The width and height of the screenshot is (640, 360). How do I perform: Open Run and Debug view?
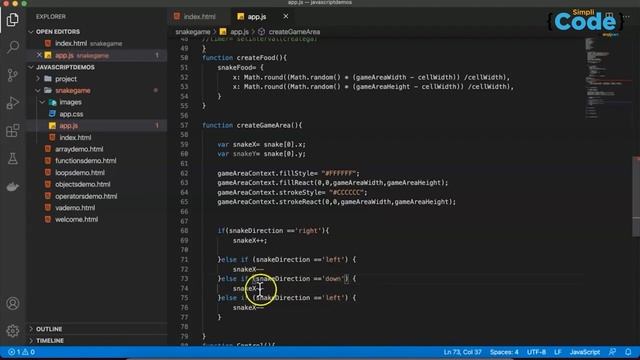(x=13, y=103)
